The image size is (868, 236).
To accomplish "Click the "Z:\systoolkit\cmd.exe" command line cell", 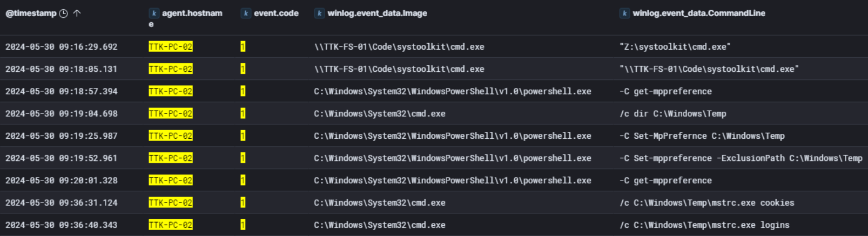I will coord(675,47).
